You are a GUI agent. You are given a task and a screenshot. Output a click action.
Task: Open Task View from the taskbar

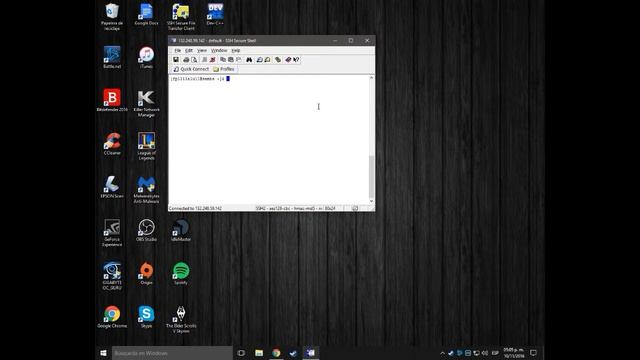click(241, 353)
